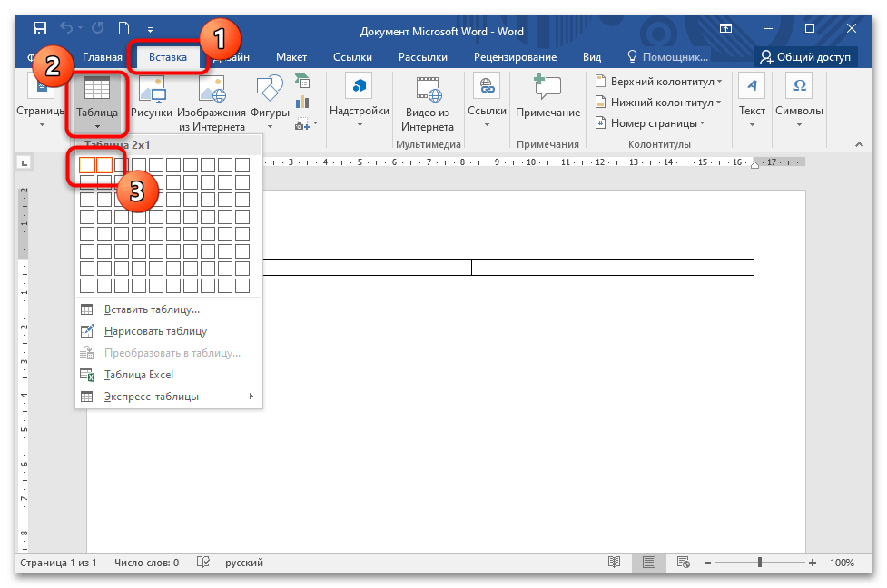Open Ribbon Display Options
This screenshot has height=588, width=887.
pyautogui.click(x=725, y=28)
